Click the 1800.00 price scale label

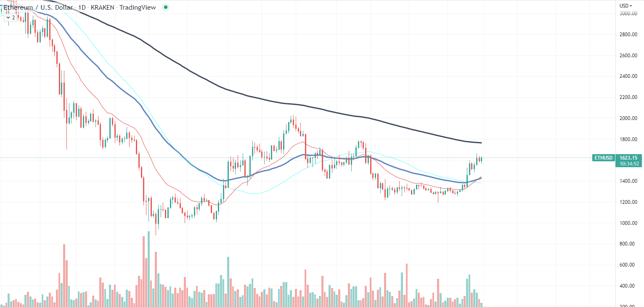628,138
